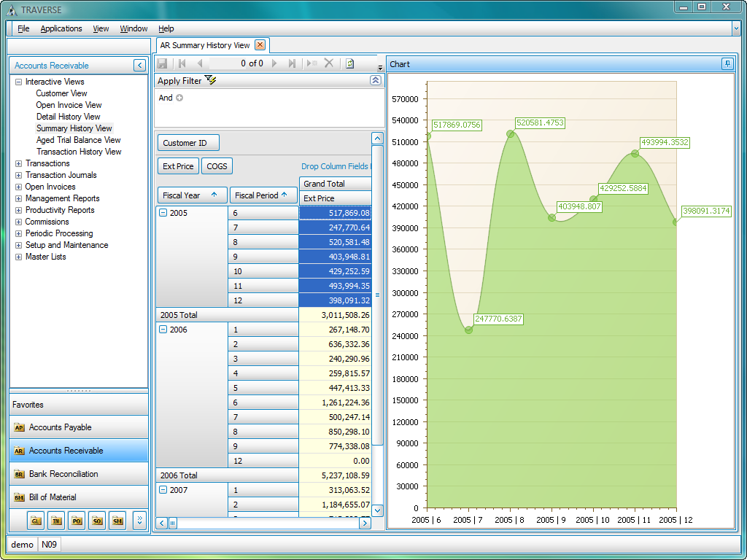Open the View menu
747x560 pixels.
[x=101, y=28]
